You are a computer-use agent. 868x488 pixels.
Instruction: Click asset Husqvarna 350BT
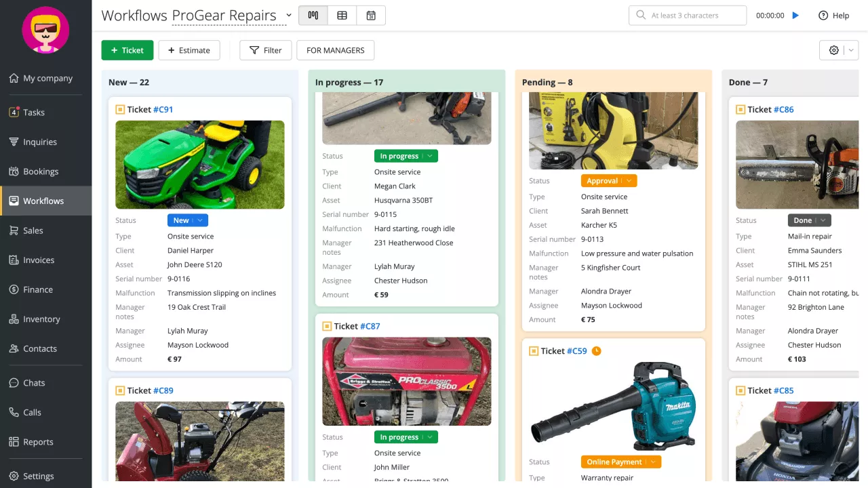(403, 201)
